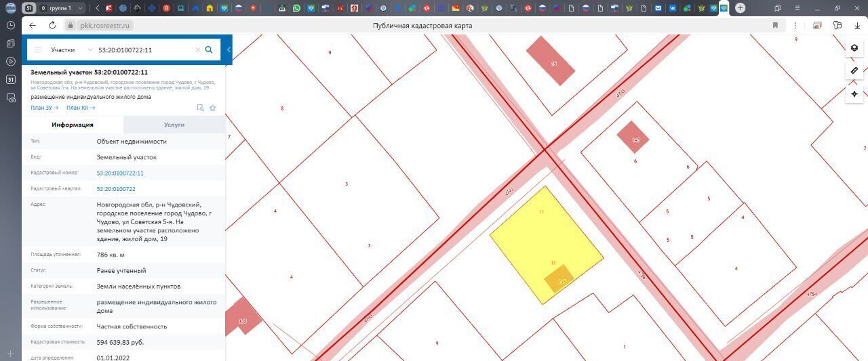The image size is (868, 361).
Task: Reload the page
Action: pos(52,25)
